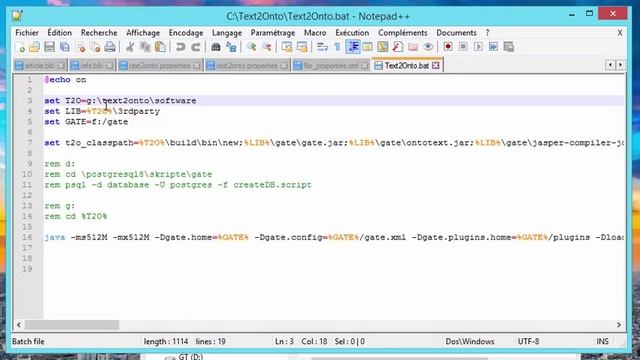This screenshot has height=360, width=640.
Task: Click the horizontal scrollbar thumb
Action: pos(72,325)
